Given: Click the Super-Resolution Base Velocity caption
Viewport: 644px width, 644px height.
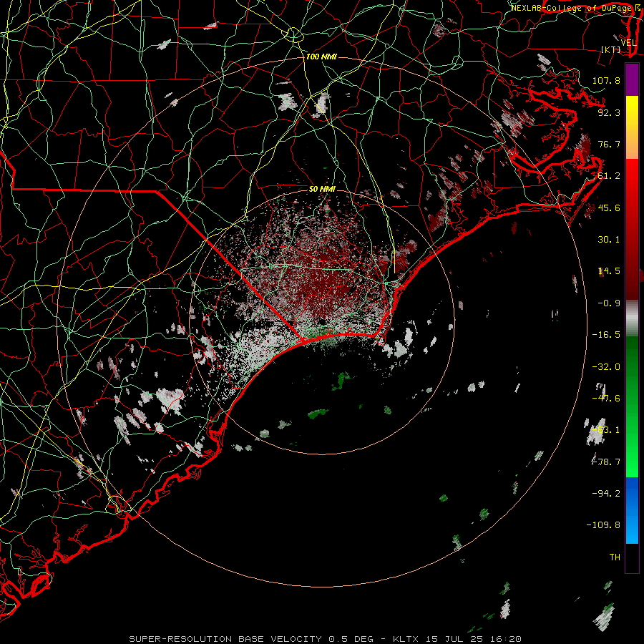Looking at the screenshot, I should coord(326,639).
